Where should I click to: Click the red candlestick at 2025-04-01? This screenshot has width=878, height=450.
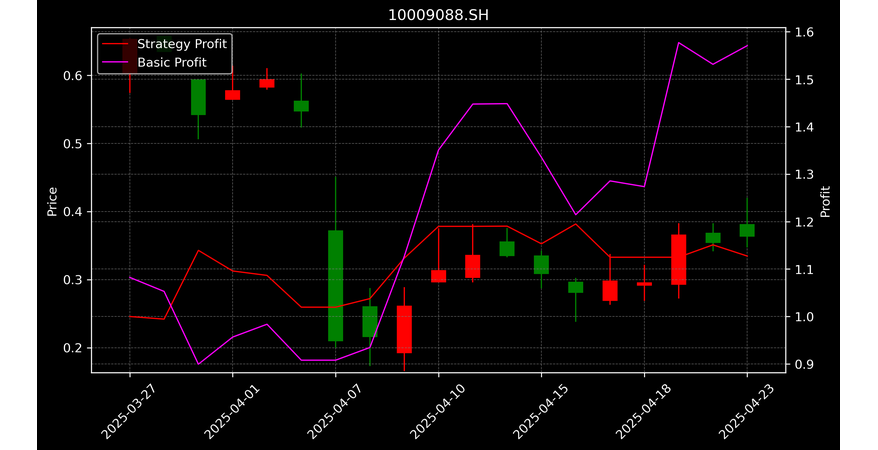tap(232, 95)
